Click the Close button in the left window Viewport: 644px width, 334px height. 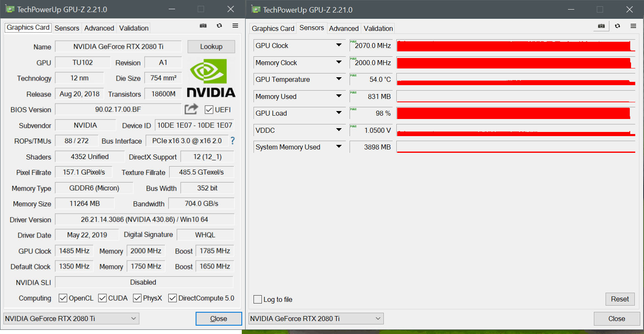tap(219, 319)
